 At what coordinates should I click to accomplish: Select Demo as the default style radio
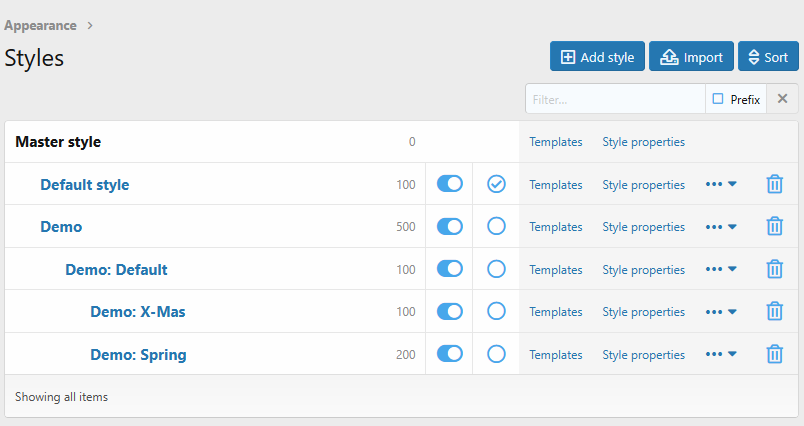point(496,227)
